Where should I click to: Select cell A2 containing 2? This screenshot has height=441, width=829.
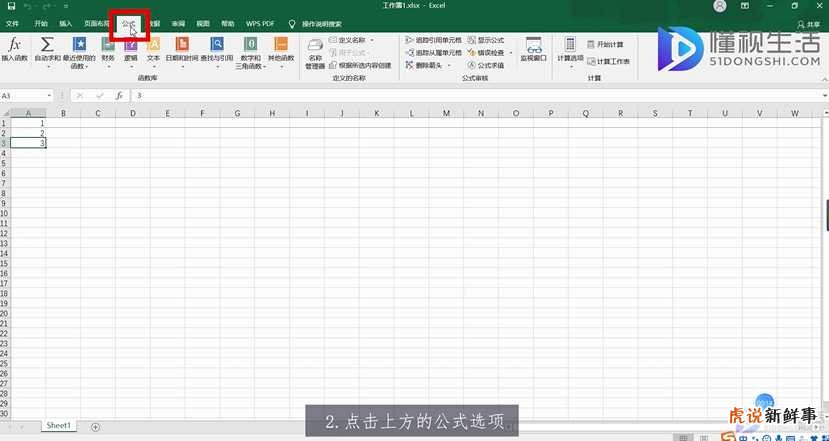28,133
